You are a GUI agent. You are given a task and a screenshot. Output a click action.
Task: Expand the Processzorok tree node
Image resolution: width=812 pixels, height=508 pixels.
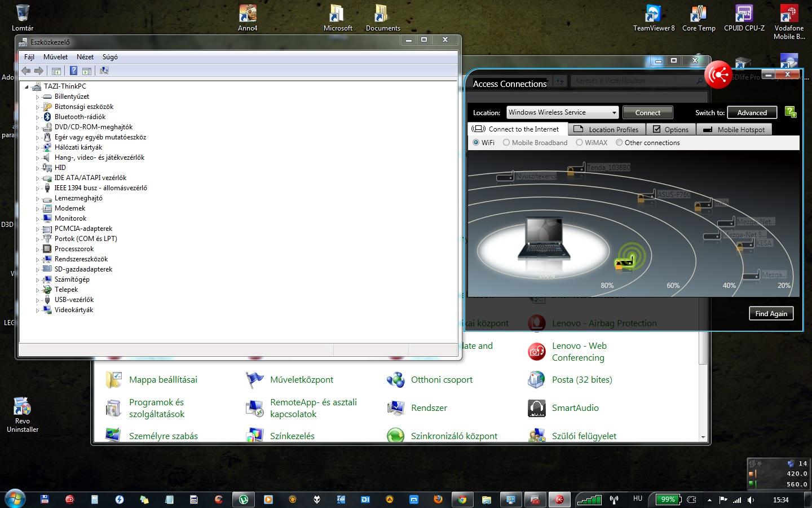click(37, 249)
